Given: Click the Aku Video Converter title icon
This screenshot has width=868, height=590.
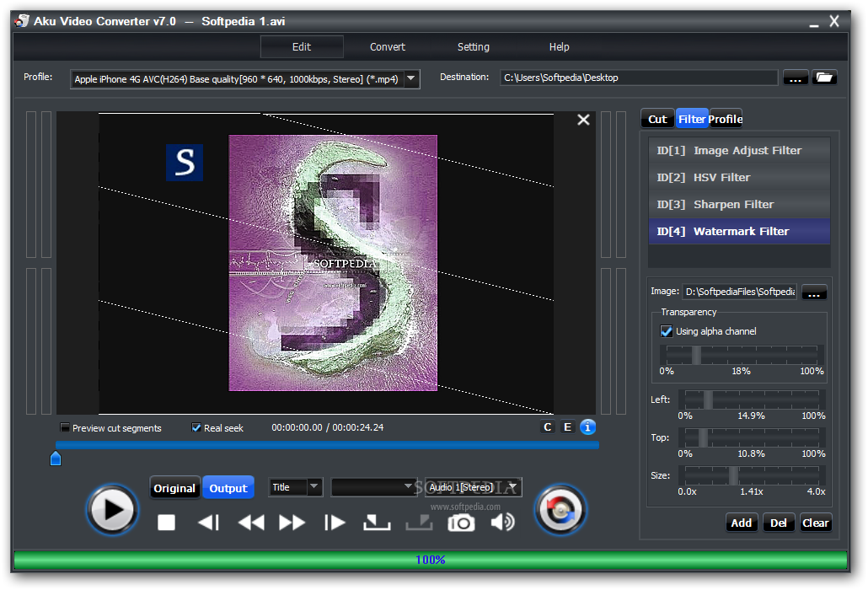Looking at the screenshot, I should [x=22, y=21].
